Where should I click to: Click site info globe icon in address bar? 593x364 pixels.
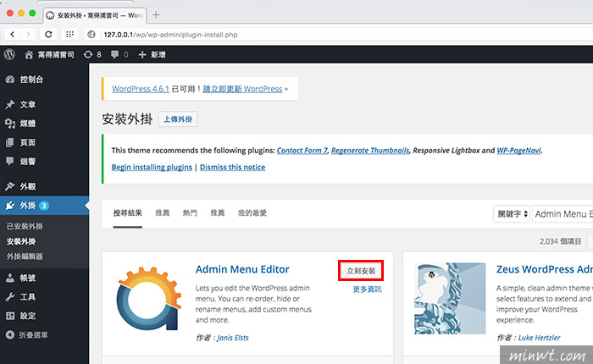click(x=91, y=35)
